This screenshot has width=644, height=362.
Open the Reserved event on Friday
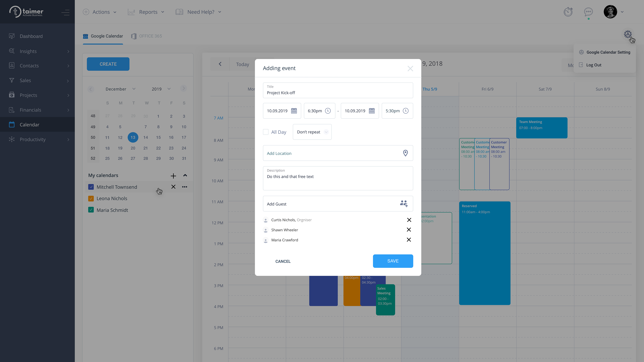[485, 253]
